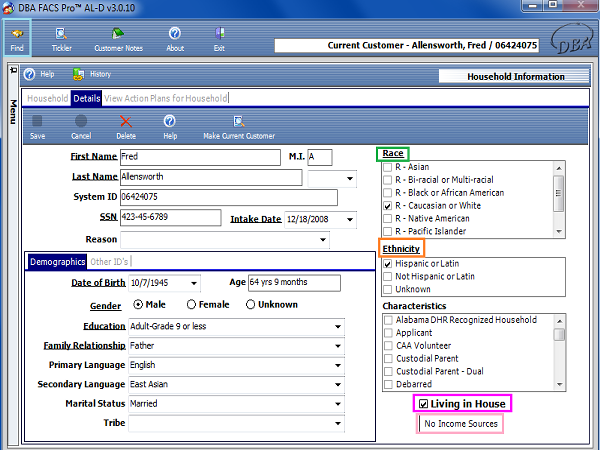The height and width of the screenshot is (450, 600).
Task: Click the Ethnicity heading link
Action: click(401, 249)
